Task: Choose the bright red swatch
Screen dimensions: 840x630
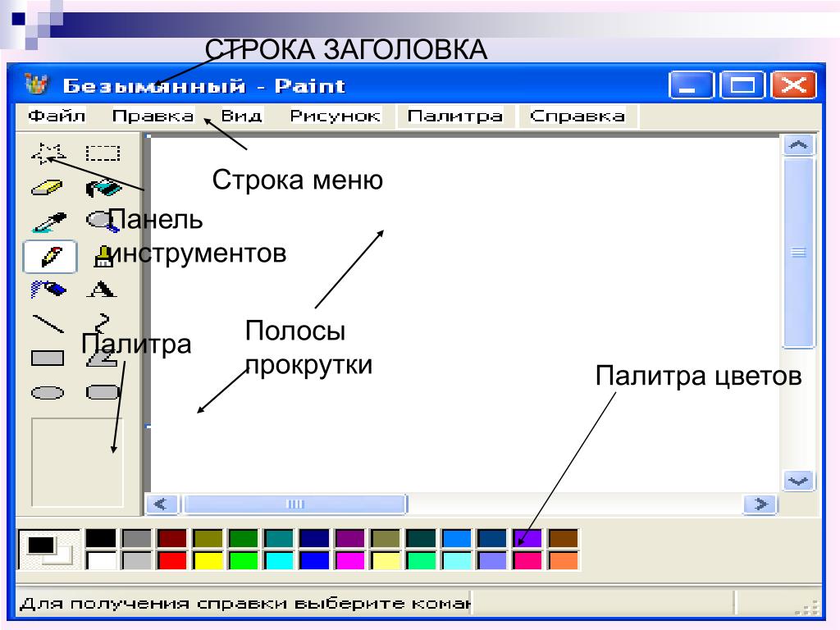Action: [172, 560]
